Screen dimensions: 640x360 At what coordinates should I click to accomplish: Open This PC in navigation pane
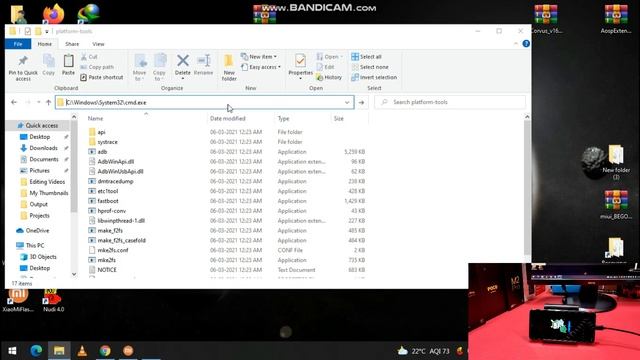(x=35, y=245)
